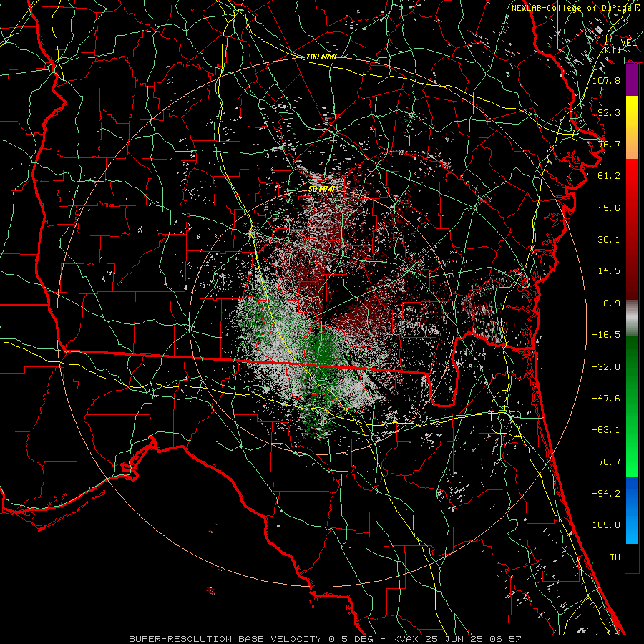Pick the blue segment of the color bar
Viewport: 644px width, 644px height.
point(632,510)
